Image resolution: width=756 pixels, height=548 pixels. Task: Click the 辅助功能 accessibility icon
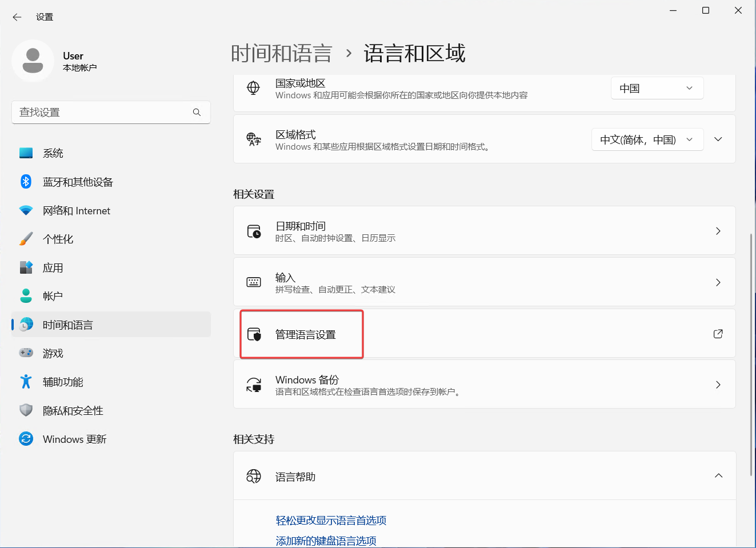(26, 382)
